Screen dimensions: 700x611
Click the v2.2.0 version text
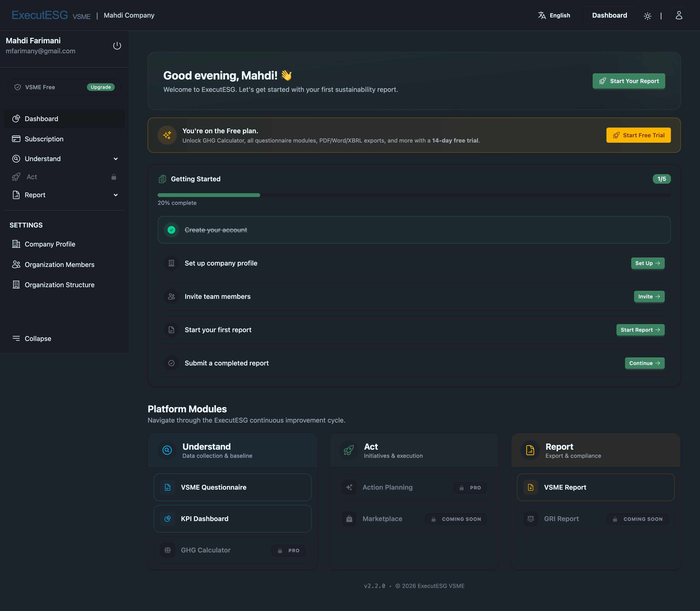point(375,586)
